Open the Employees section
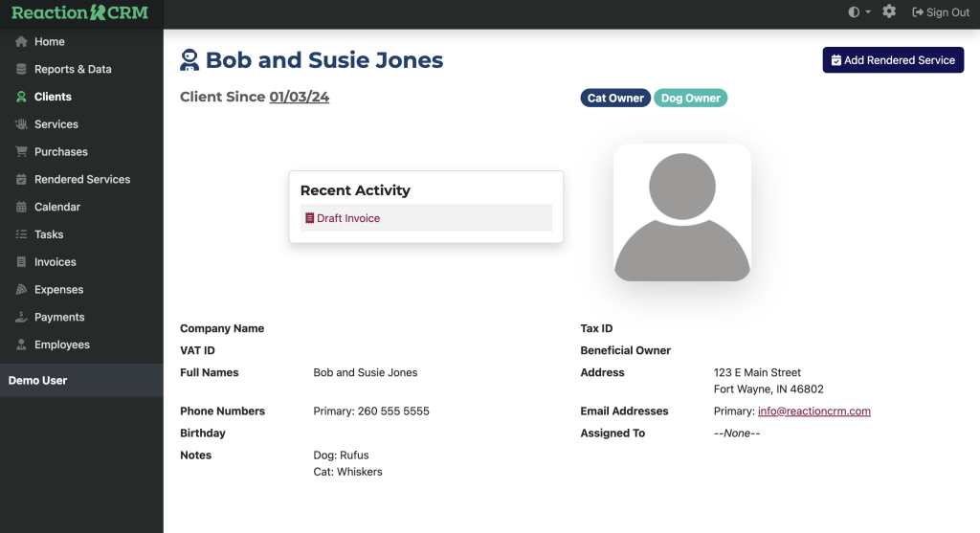The image size is (980, 533). click(61, 345)
